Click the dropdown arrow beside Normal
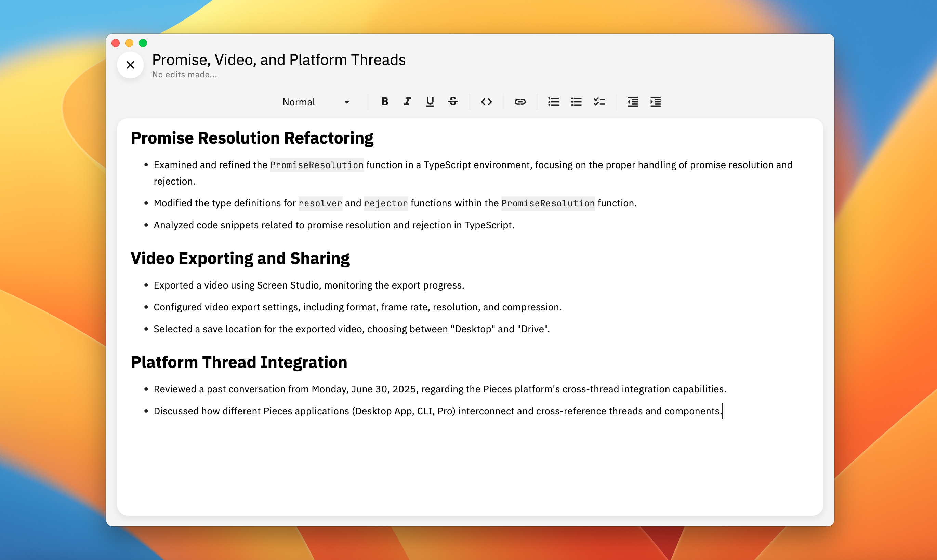This screenshot has height=560, width=937. (x=346, y=102)
